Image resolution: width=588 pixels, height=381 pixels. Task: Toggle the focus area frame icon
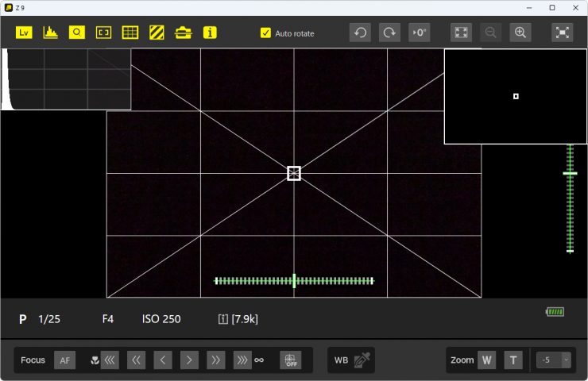103,33
